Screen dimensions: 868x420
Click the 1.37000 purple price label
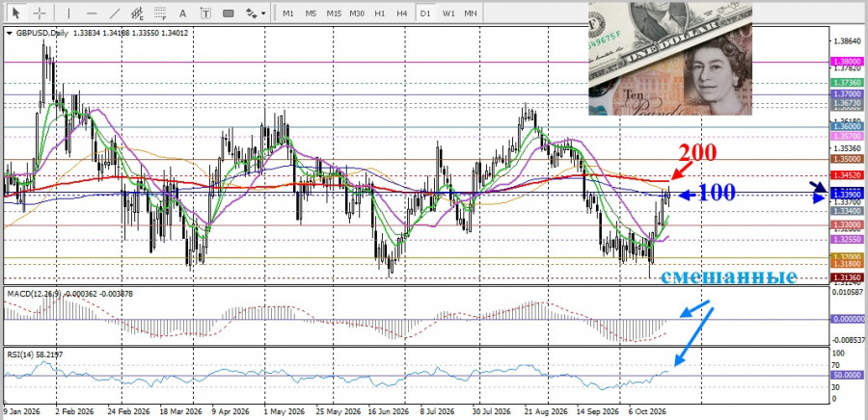coord(849,94)
